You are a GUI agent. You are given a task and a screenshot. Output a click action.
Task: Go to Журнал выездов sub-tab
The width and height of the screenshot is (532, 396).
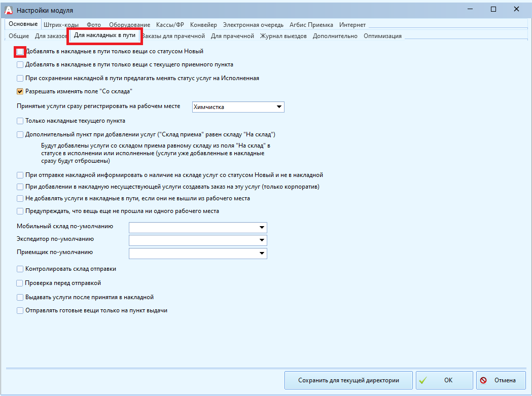click(283, 36)
